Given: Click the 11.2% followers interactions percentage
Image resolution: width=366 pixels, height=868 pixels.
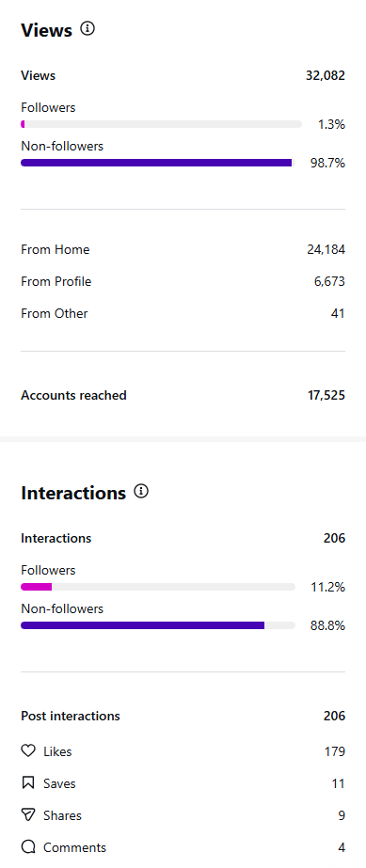Looking at the screenshot, I should click(327, 588).
